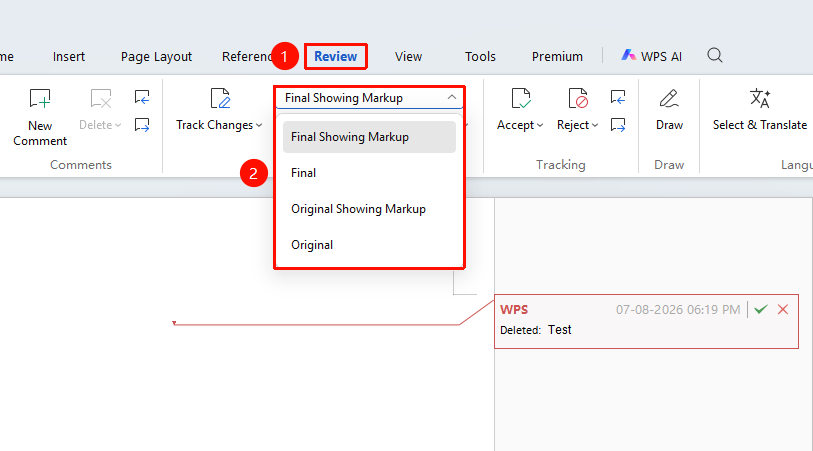Screen dimensions: 813x451
Task: Click the 'Deleted: Test' revision balloon text
Action: pyautogui.click(x=536, y=330)
